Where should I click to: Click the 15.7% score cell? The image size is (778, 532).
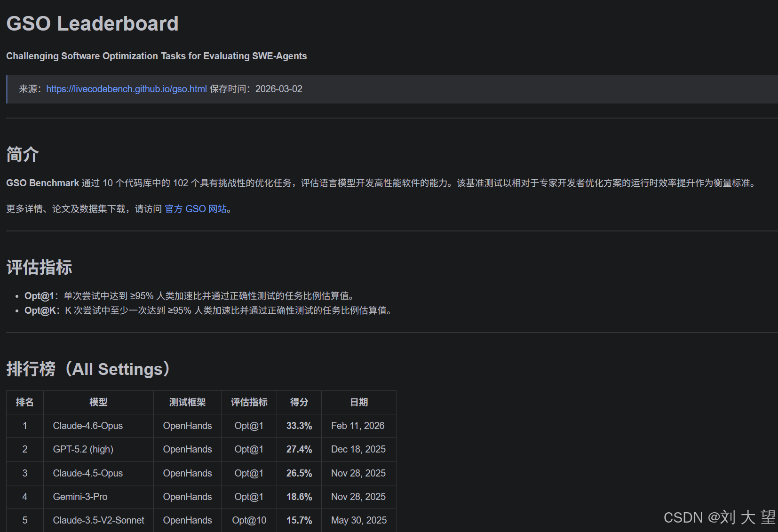click(x=299, y=520)
